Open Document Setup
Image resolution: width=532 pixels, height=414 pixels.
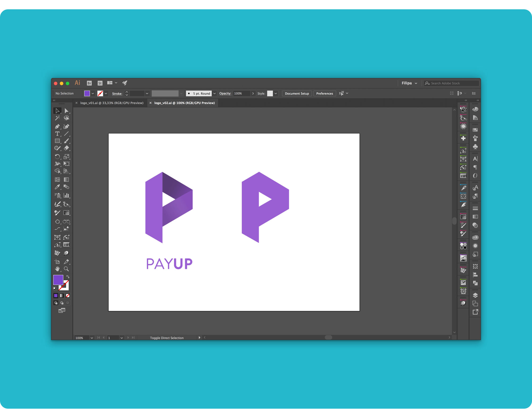(297, 93)
